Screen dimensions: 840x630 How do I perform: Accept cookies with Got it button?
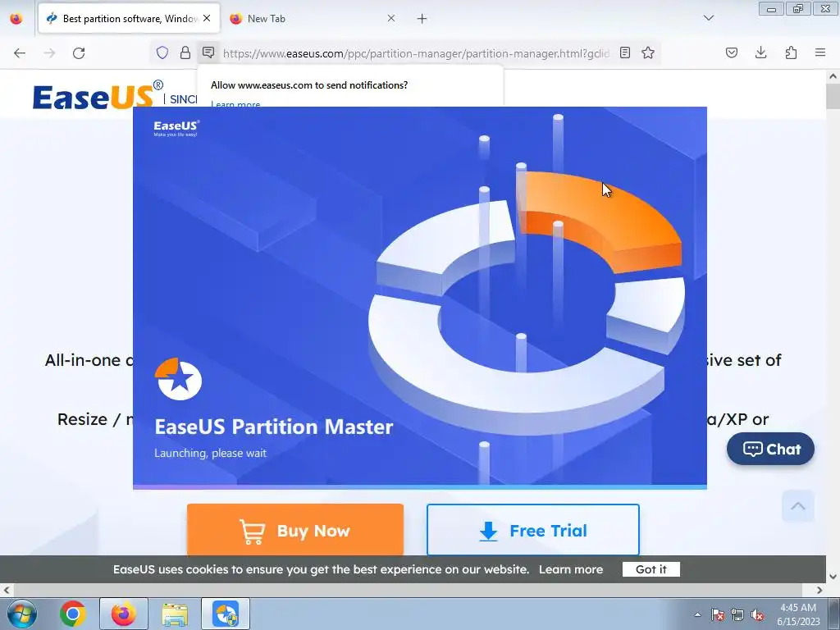click(651, 569)
